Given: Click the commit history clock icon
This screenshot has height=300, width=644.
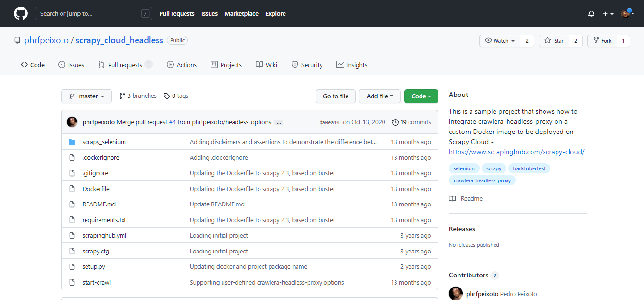Looking at the screenshot, I should coord(395,122).
